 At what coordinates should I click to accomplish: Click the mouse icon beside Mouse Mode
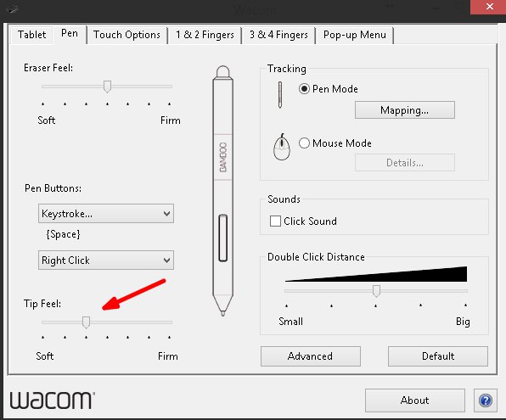[x=282, y=147]
